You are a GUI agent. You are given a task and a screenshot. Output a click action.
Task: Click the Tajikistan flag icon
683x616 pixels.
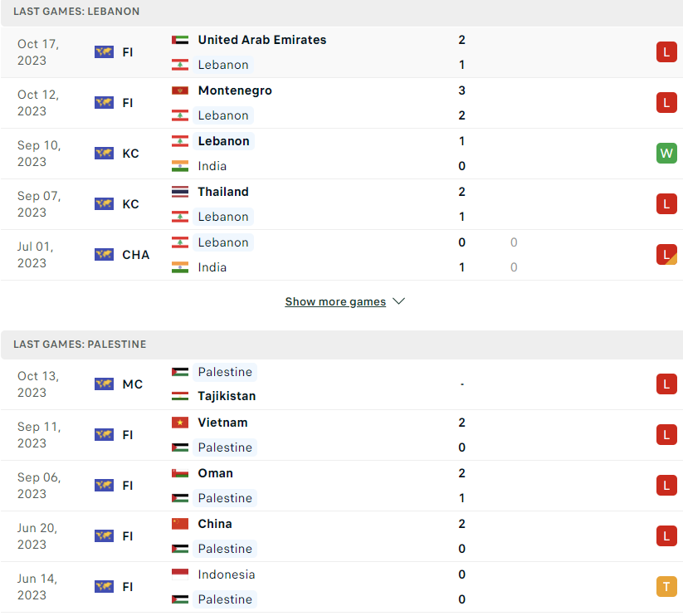[180, 396]
